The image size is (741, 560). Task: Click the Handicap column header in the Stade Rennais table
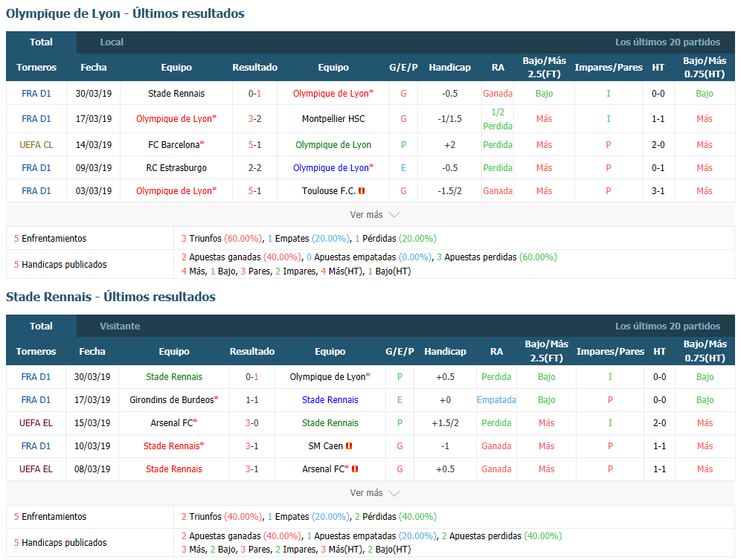(445, 351)
